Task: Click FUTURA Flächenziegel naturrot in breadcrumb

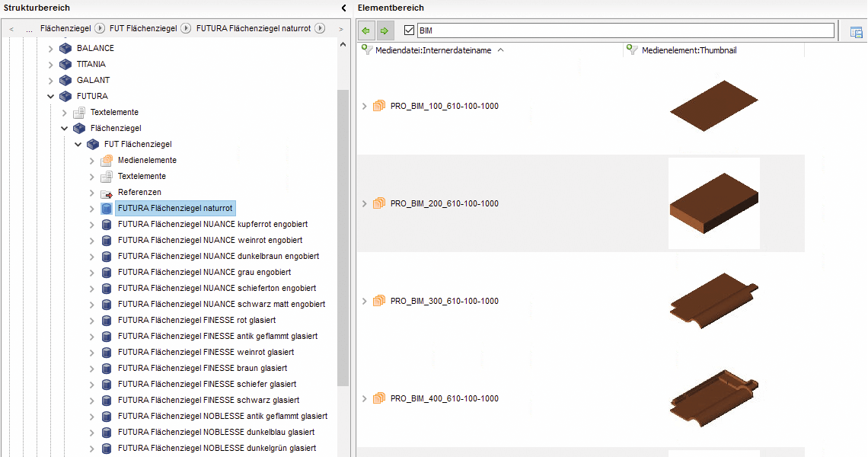Action: (x=254, y=28)
